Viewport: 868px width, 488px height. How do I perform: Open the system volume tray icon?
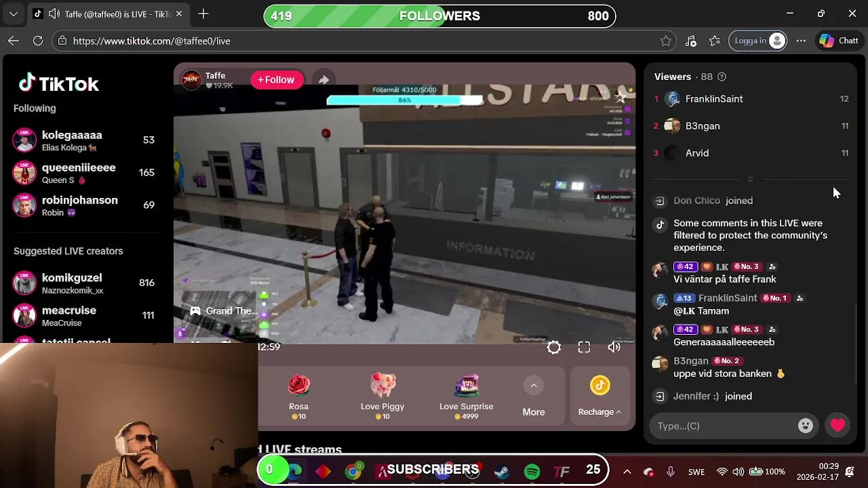click(738, 472)
